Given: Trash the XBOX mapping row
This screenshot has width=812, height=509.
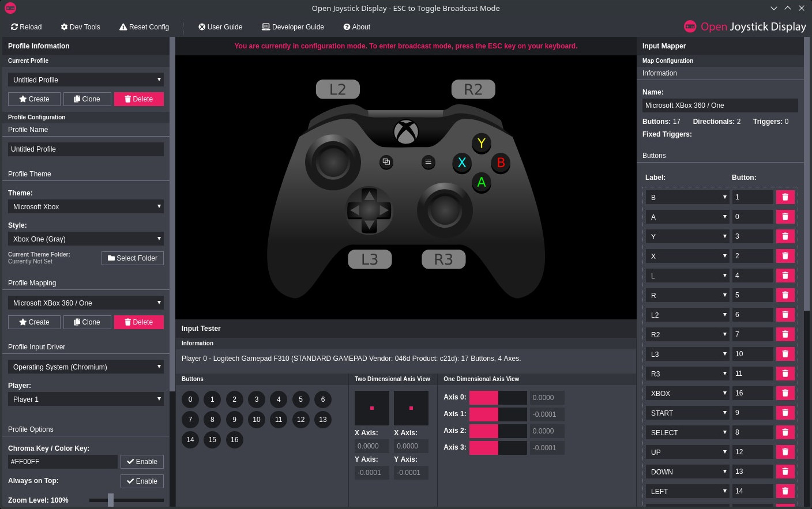Looking at the screenshot, I should point(785,393).
